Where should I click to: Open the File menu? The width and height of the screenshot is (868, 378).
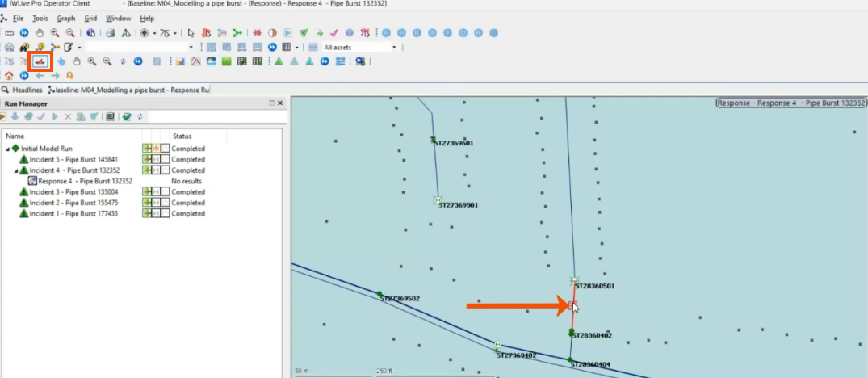(x=18, y=19)
